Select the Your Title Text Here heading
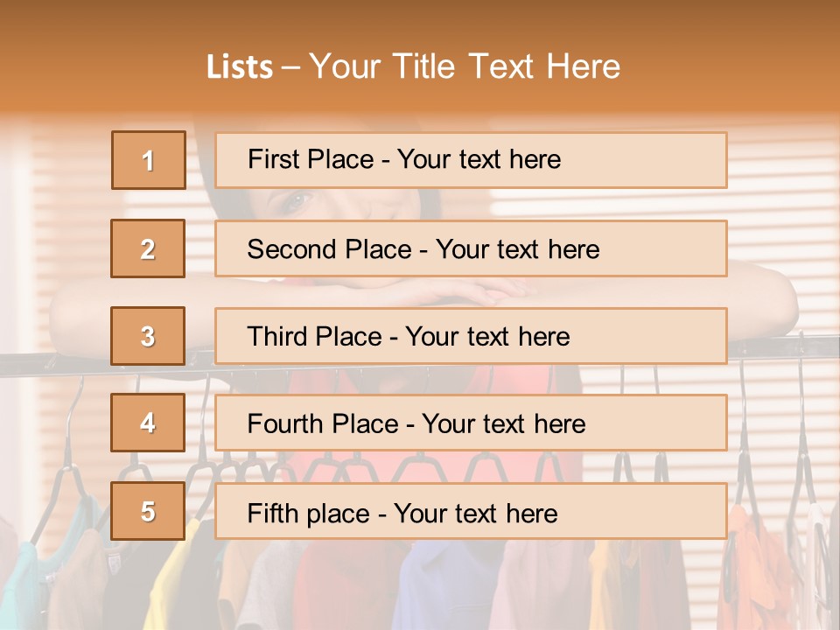The height and width of the screenshot is (630, 840). (x=465, y=67)
